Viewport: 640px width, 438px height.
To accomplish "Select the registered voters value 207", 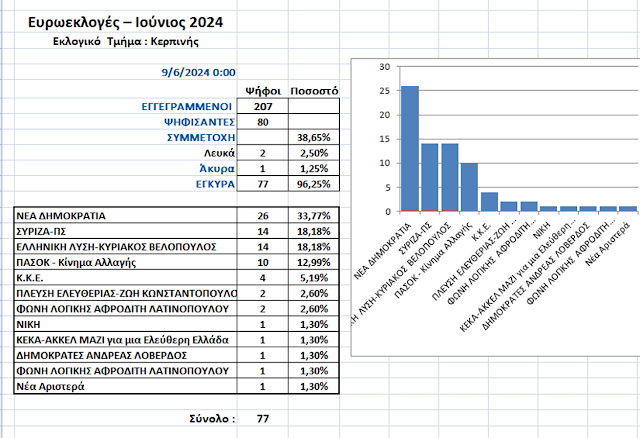I will click(x=263, y=107).
